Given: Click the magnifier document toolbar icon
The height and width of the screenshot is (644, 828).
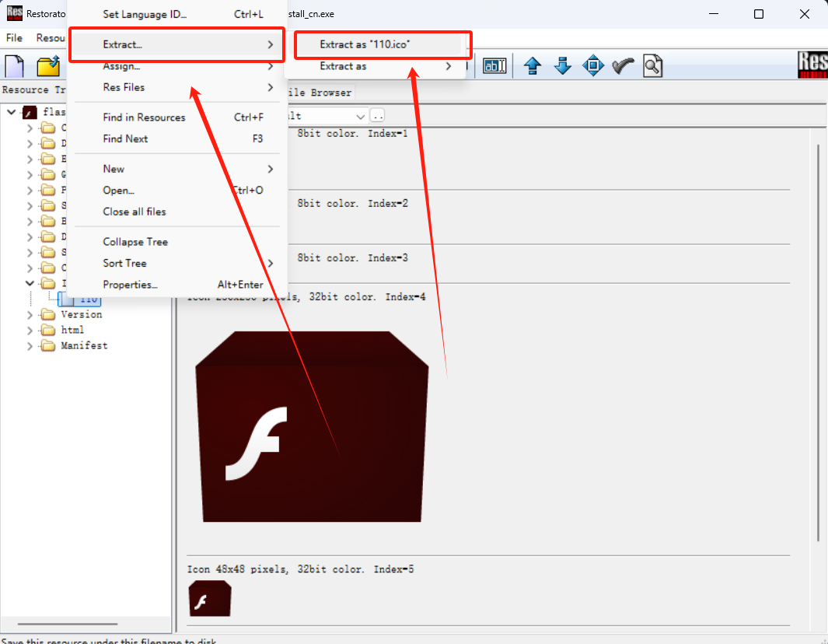Looking at the screenshot, I should point(653,65).
